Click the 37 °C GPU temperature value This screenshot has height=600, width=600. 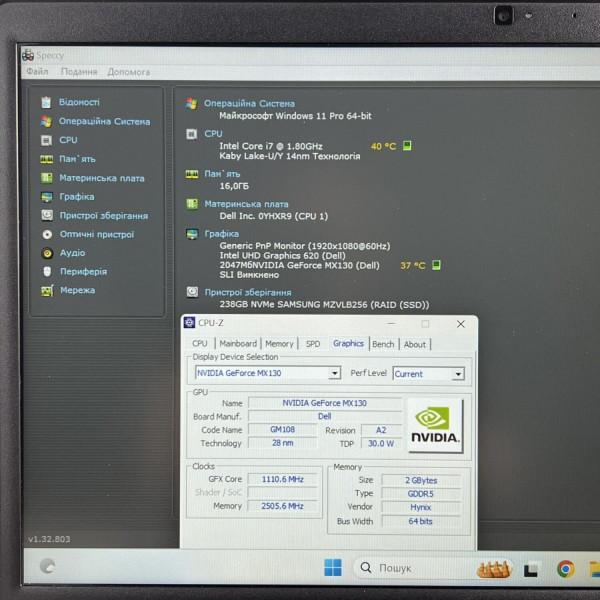tap(412, 266)
